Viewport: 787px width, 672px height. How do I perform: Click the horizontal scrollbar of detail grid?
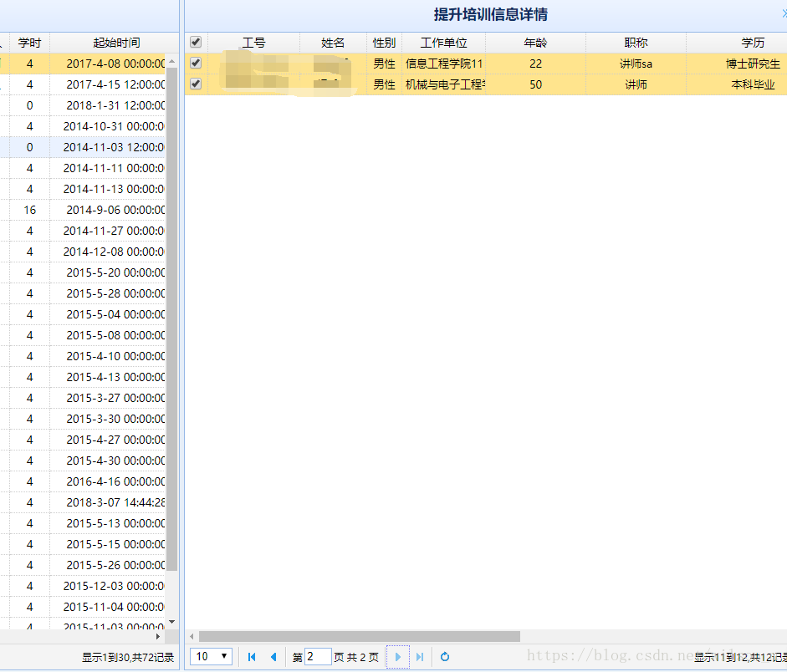click(360, 636)
